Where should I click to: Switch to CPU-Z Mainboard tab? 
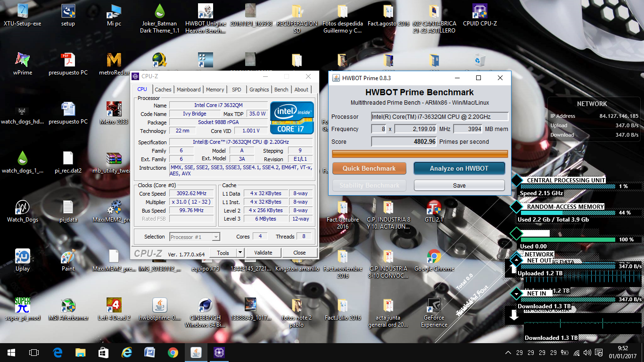tap(189, 90)
